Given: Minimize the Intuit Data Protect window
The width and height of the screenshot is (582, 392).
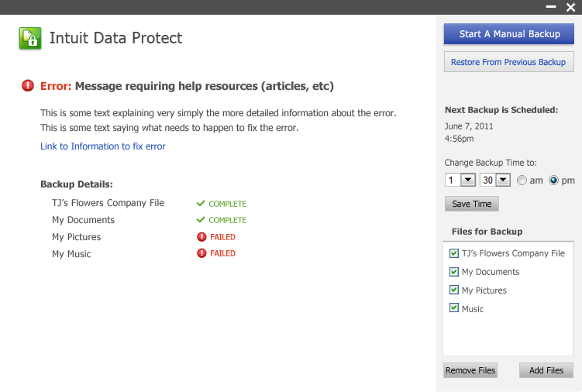Looking at the screenshot, I should [551, 7].
